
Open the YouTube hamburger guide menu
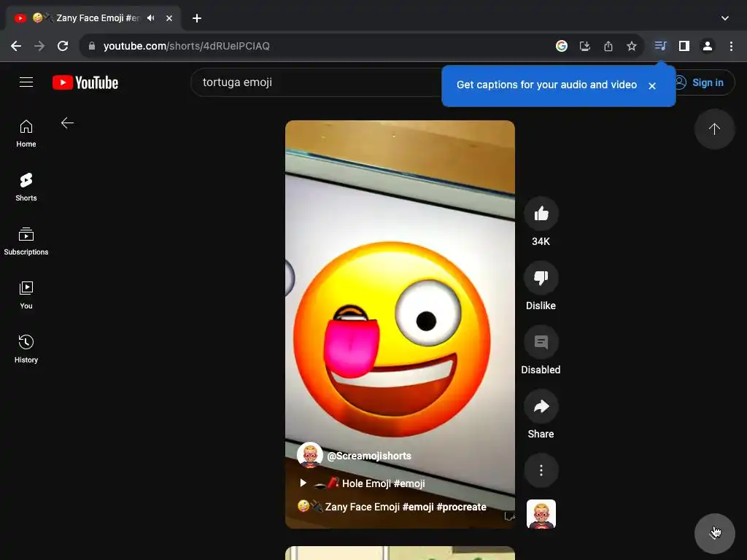(26, 82)
